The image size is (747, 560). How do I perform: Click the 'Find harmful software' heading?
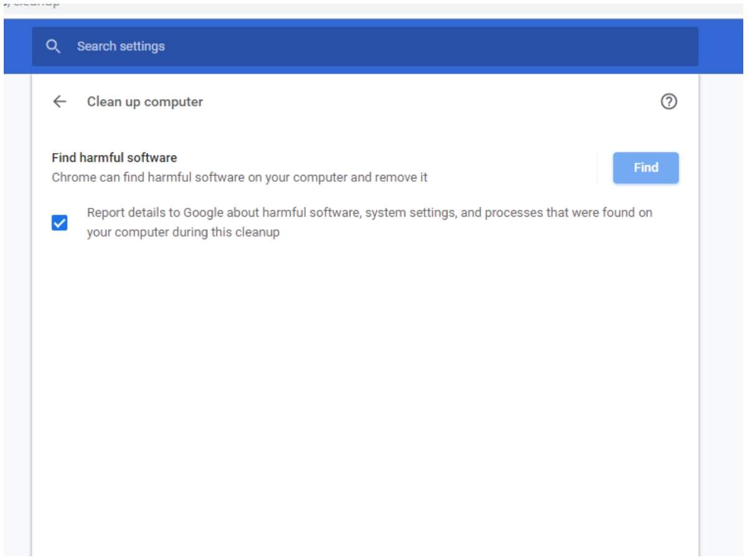(x=114, y=158)
